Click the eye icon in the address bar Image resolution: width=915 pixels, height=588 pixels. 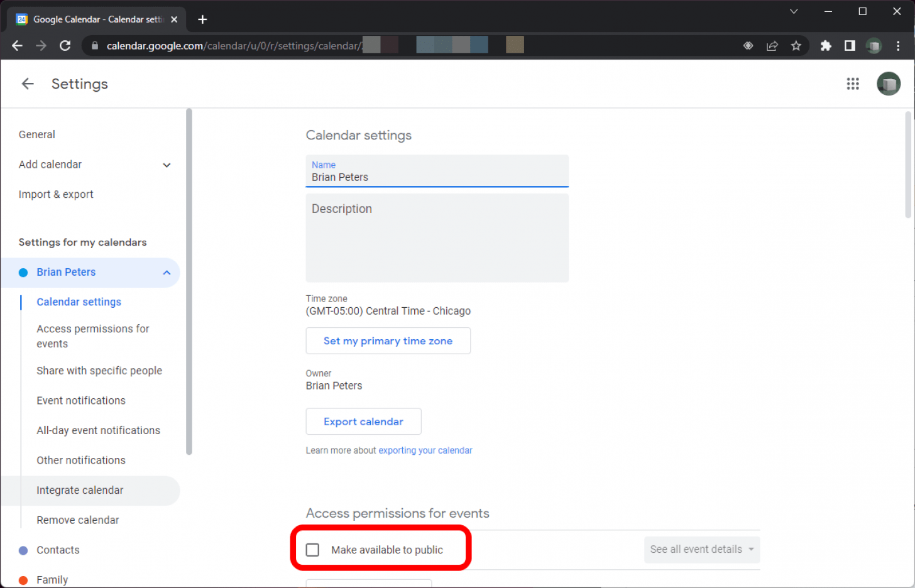tap(748, 45)
